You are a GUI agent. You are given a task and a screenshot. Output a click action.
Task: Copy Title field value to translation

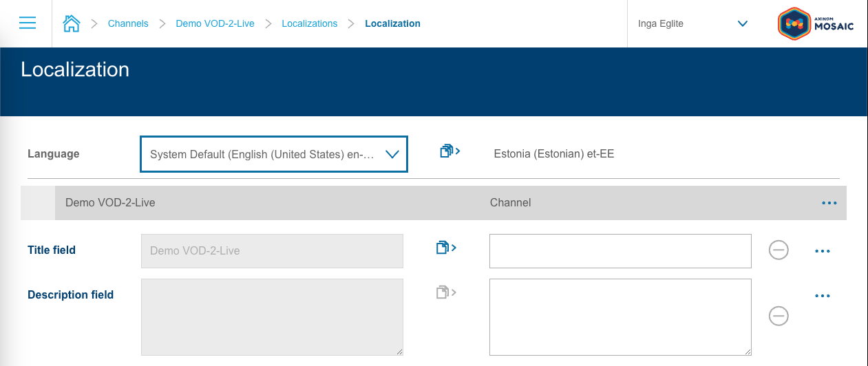coord(447,248)
